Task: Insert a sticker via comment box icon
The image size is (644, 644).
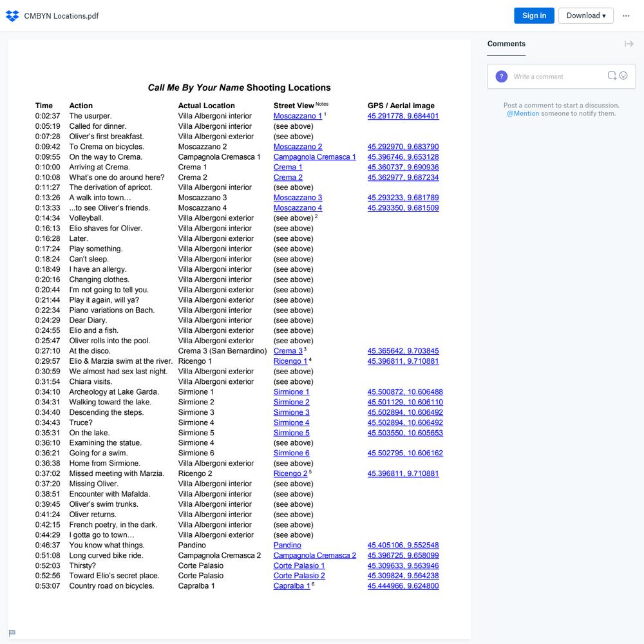Action: point(612,75)
